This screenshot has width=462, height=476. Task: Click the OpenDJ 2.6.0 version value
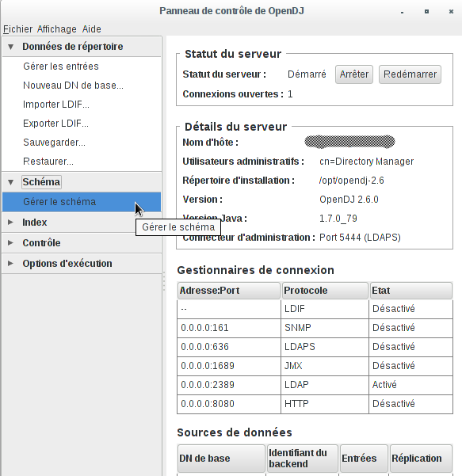[349, 200]
